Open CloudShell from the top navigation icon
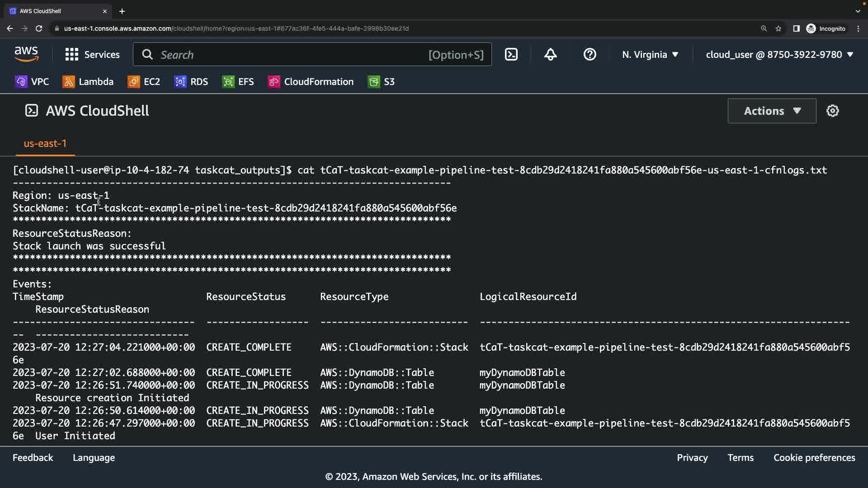 [x=511, y=55]
